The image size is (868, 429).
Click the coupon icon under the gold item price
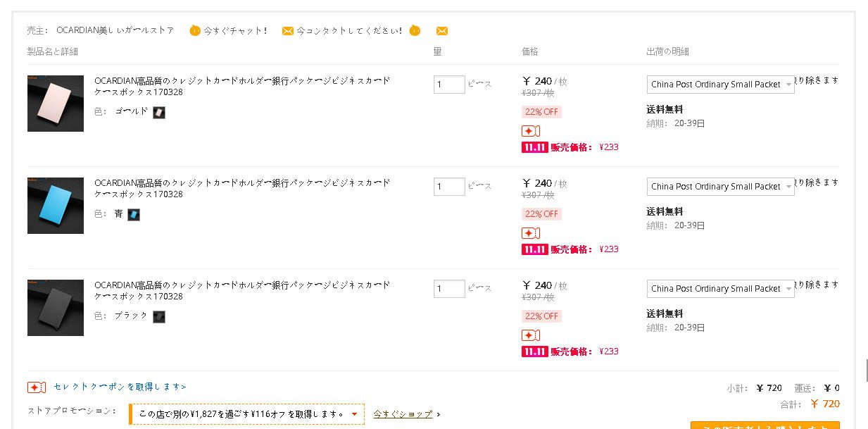[x=531, y=131]
